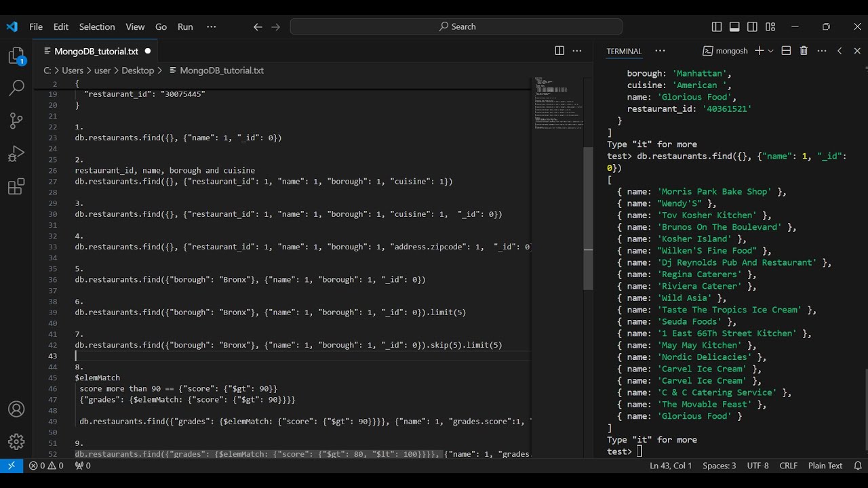This screenshot has width=868, height=488.
Task: Click 'Glorious Food' last name in output
Action: pos(695,416)
